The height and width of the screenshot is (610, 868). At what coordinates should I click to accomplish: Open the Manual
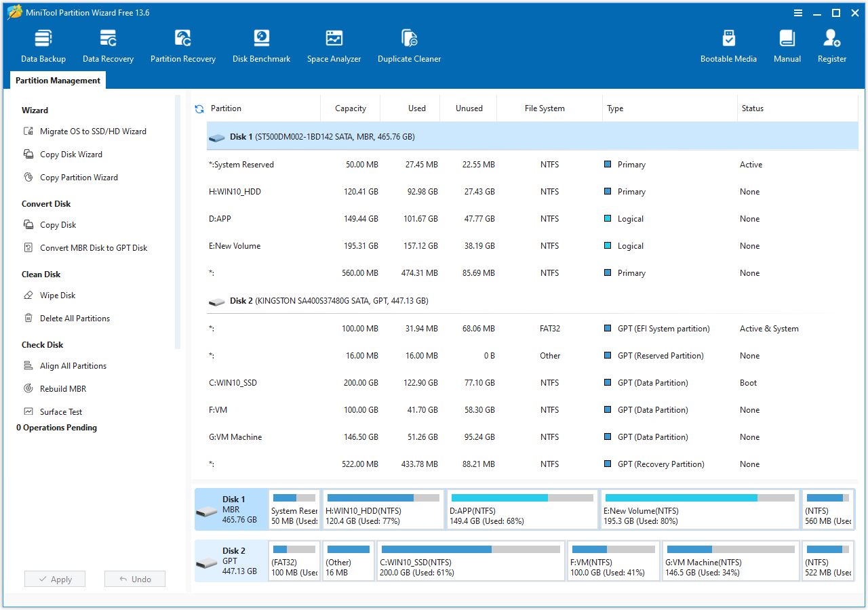[x=787, y=45]
